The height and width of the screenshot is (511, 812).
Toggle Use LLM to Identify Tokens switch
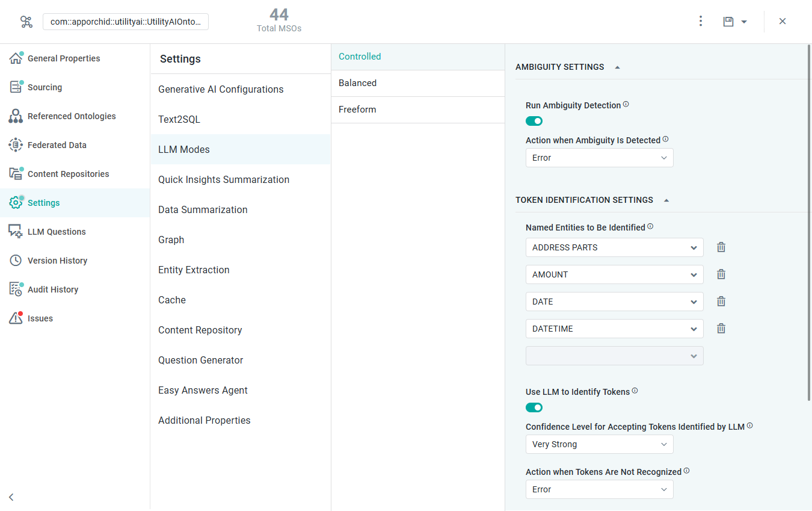coord(534,407)
